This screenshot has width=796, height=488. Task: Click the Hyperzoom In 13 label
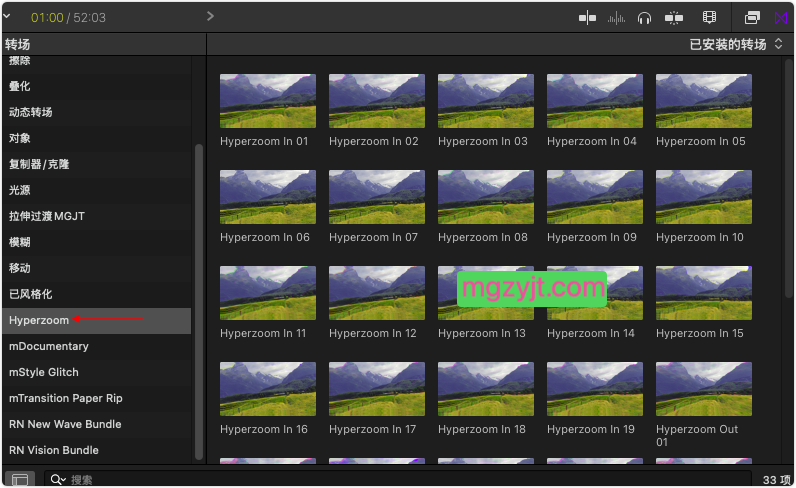(x=482, y=334)
